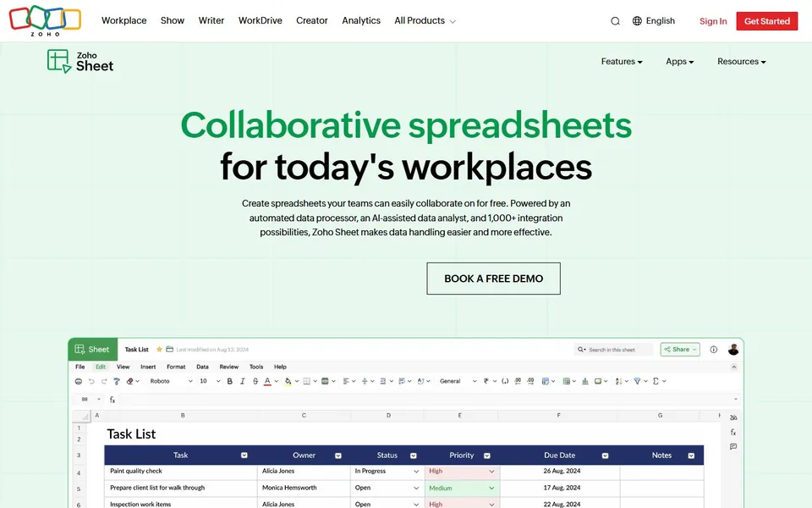Open the General number format dropdown

458,381
